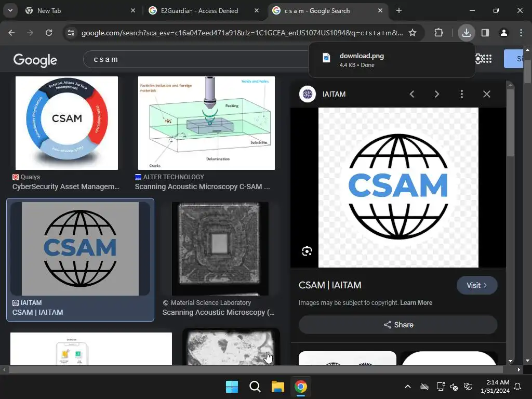Open CSAM | IAITAM result caption

[x=37, y=312]
